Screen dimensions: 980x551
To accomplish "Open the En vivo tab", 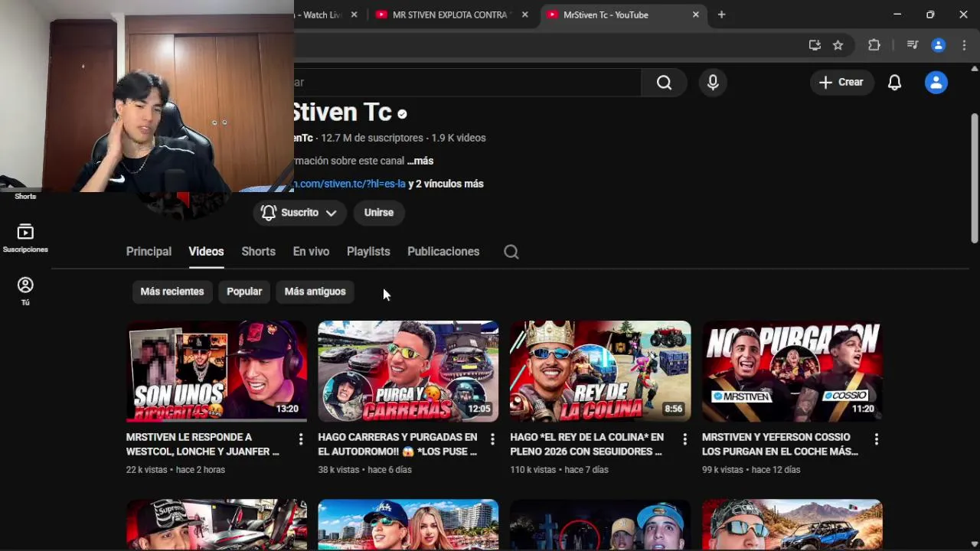I will pos(311,252).
